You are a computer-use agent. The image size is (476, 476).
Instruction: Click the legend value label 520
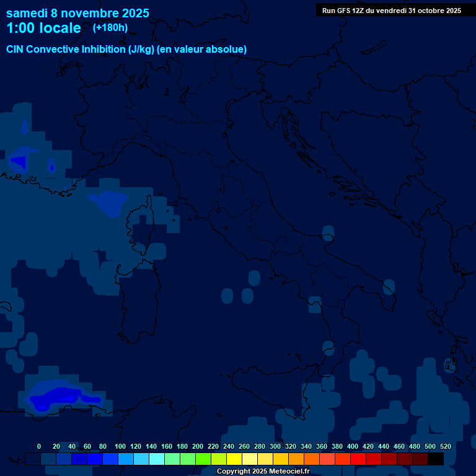click(445, 446)
